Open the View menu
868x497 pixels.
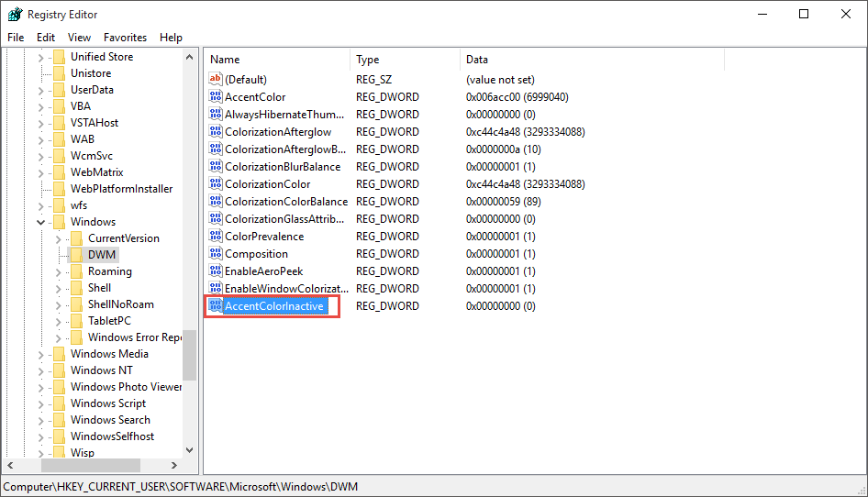pos(79,37)
